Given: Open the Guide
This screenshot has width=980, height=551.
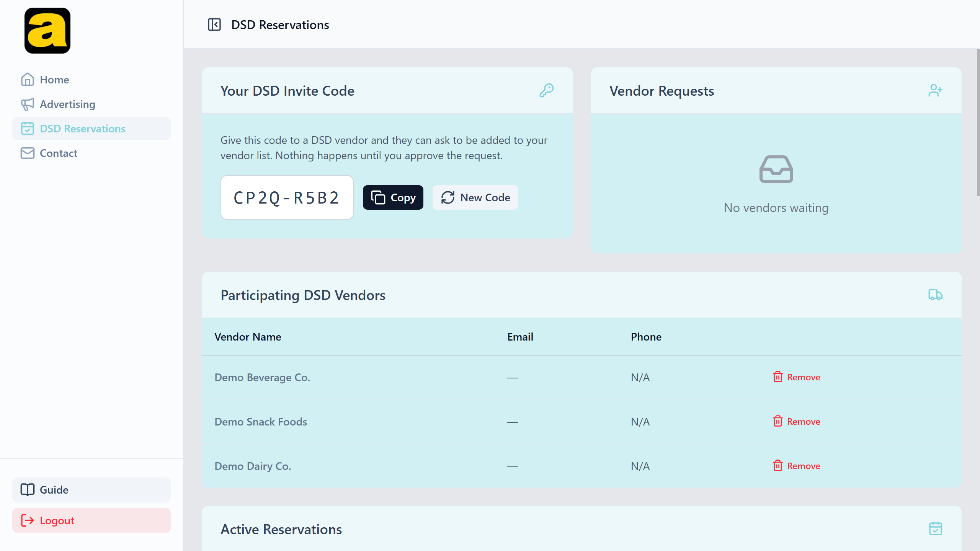Looking at the screenshot, I should tap(91, 490).
